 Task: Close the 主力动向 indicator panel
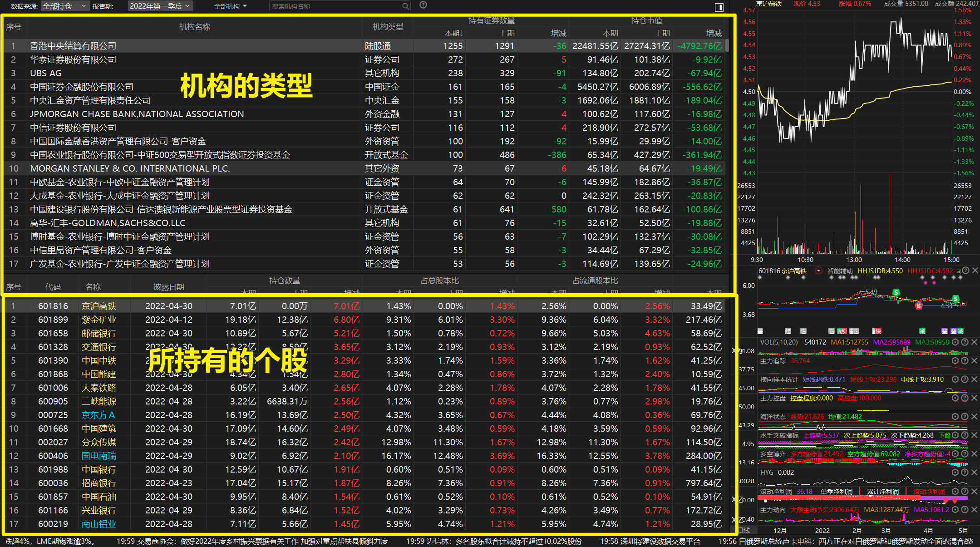[974, 510]
